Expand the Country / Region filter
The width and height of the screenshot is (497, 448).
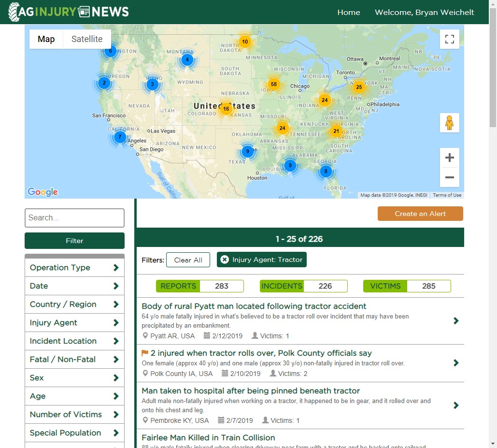[74, 304]
